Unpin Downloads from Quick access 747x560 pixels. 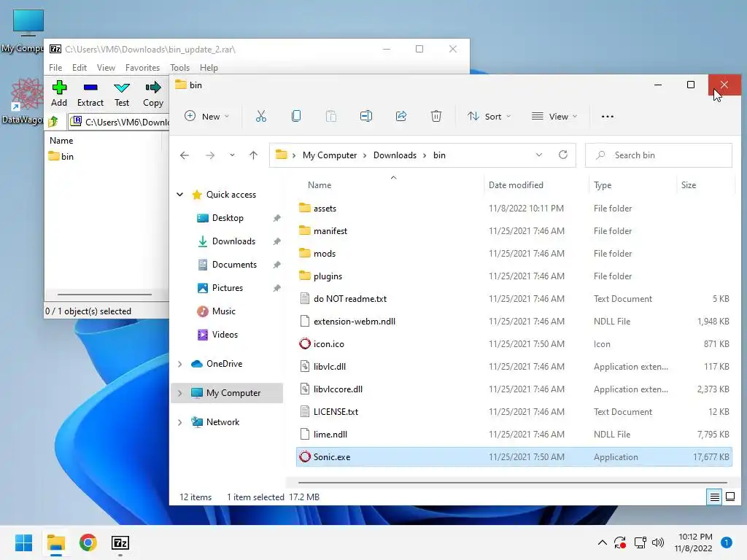coord(276,241)
